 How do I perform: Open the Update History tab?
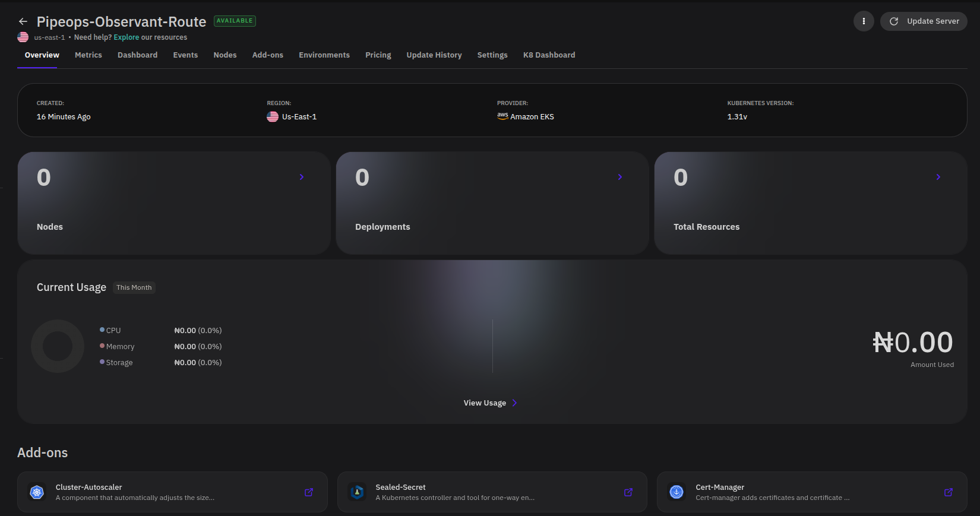[434, 55]
